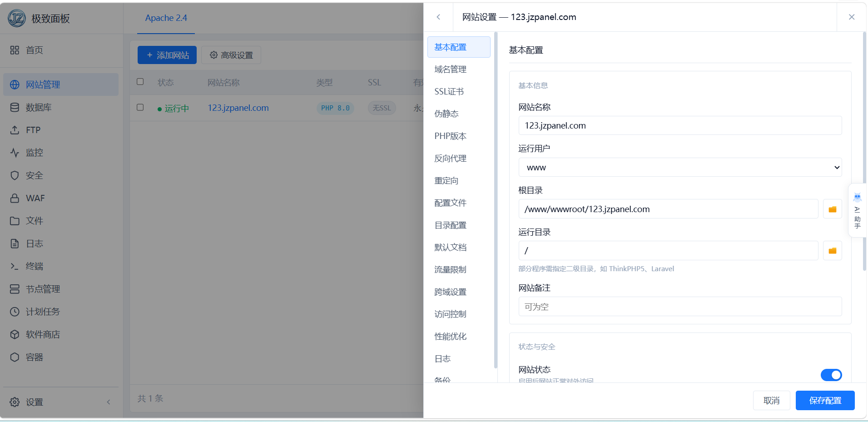868x422 pixels.
Task: Click the 运行中 status text
Action: tap(177, 109)
